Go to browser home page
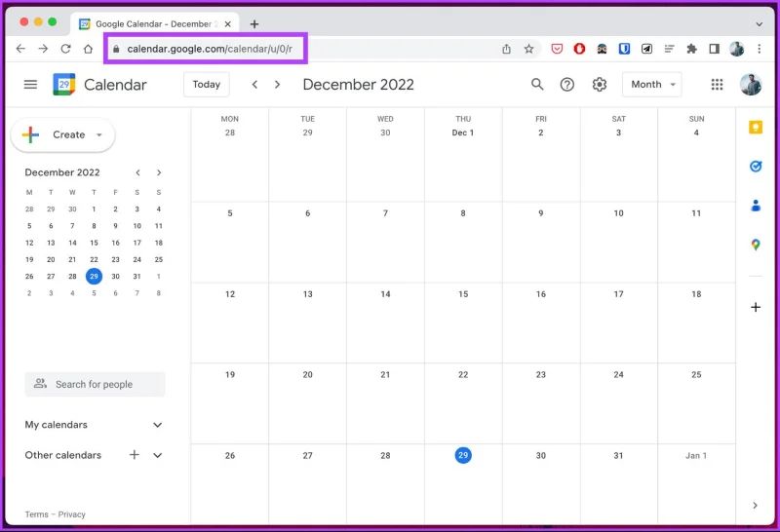 pyautogui.click(x=88, y=49)
